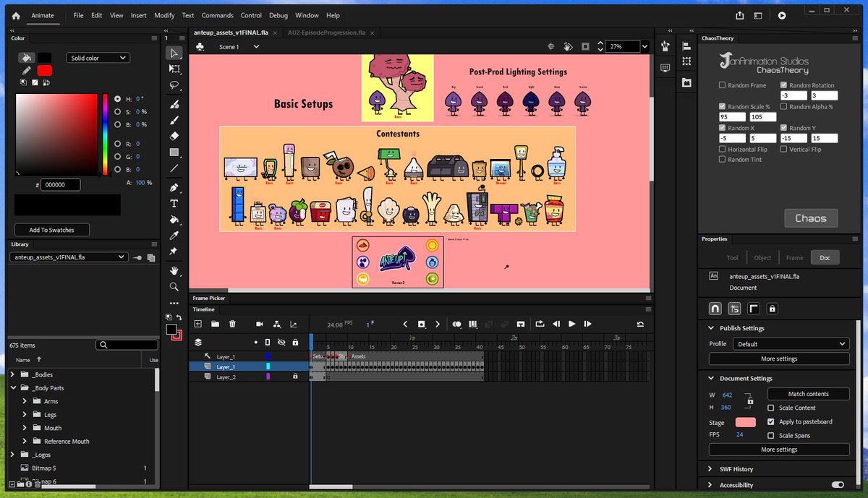Collapse the Publish Settings section

710,328
